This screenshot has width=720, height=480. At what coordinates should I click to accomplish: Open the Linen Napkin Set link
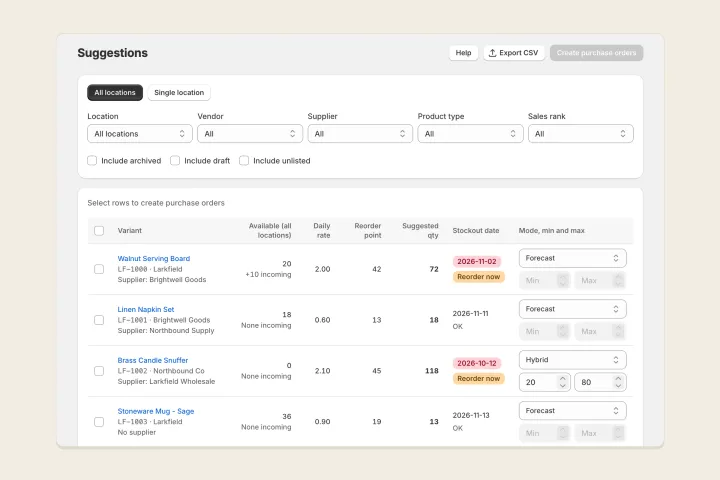pos(146,310)
